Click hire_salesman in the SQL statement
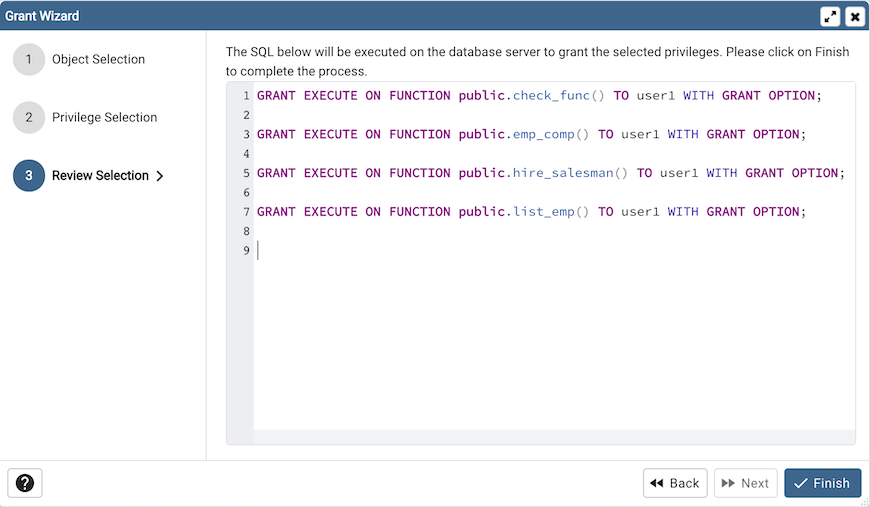The image size is (870, 507). (563, 173)
